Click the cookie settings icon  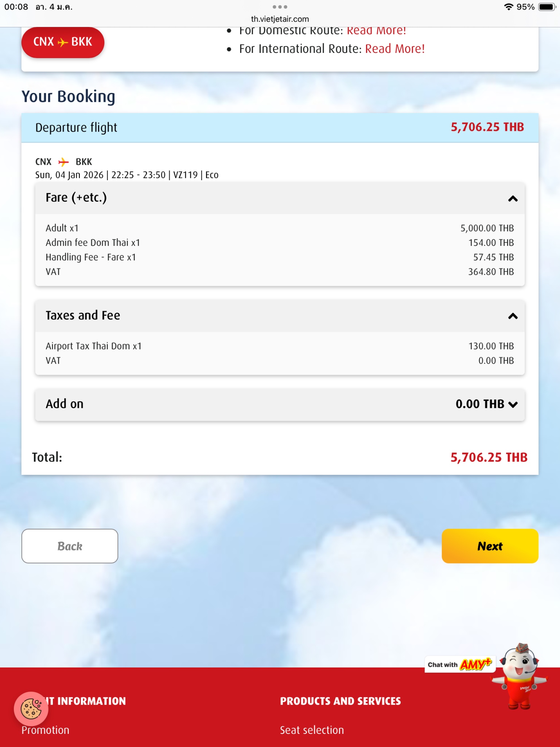tap(31, 709)
